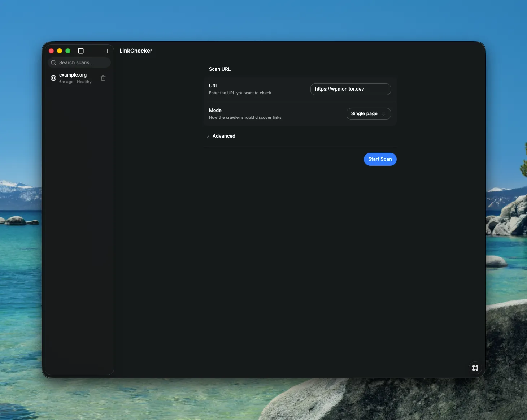Minimize the window with yellow button

click(60, 51)
